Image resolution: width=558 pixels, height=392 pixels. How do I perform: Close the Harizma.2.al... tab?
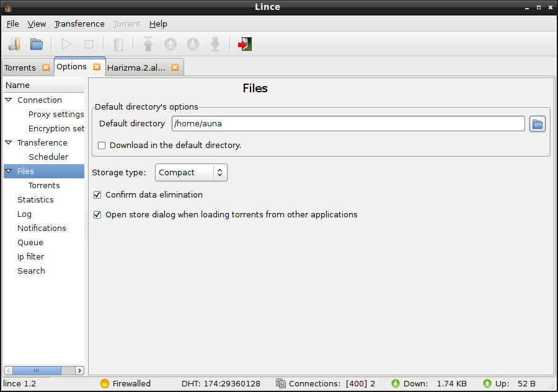[175, 68]
